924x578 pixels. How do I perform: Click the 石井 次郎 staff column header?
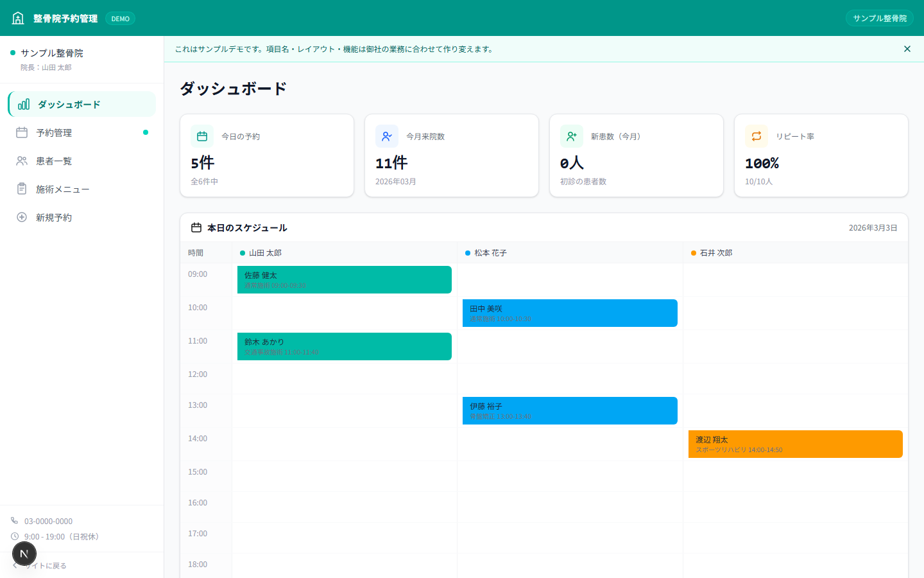[796, 252]
